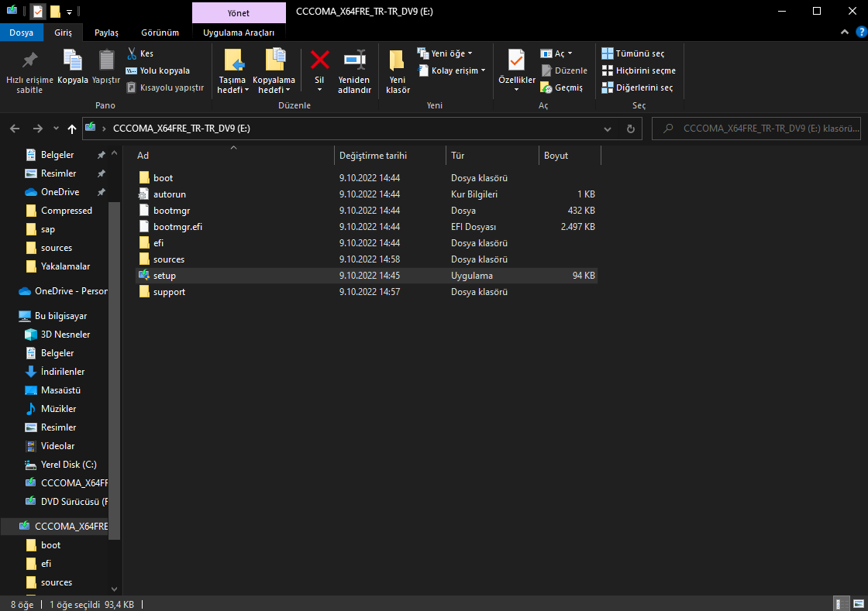Click the Kopyala (Copy) icon

pos(73,60)
